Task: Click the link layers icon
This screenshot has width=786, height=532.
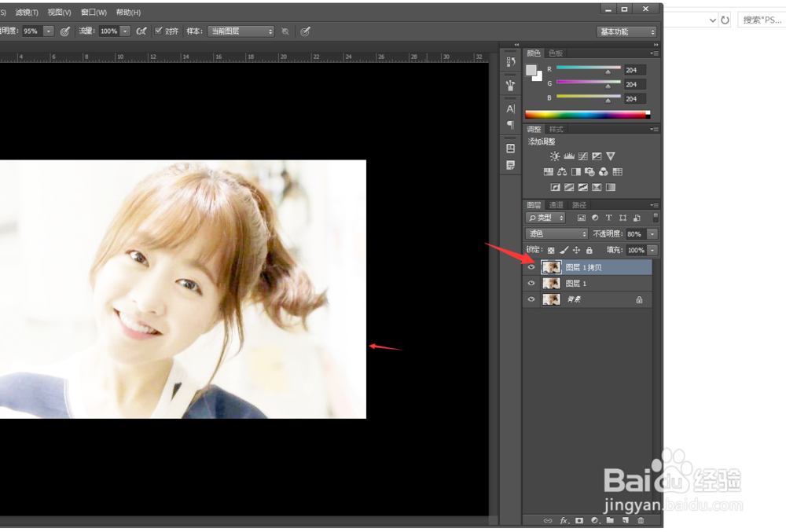Action: 547,520
